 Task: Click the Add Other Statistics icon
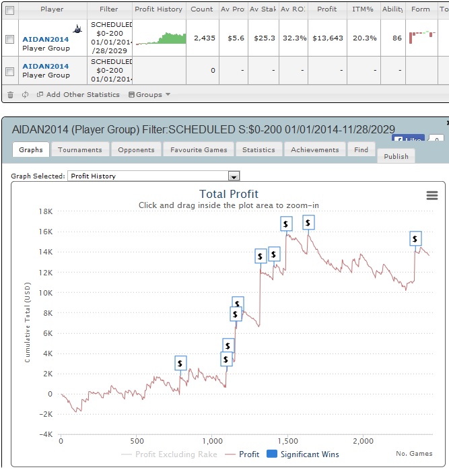(x=40, y=94)
